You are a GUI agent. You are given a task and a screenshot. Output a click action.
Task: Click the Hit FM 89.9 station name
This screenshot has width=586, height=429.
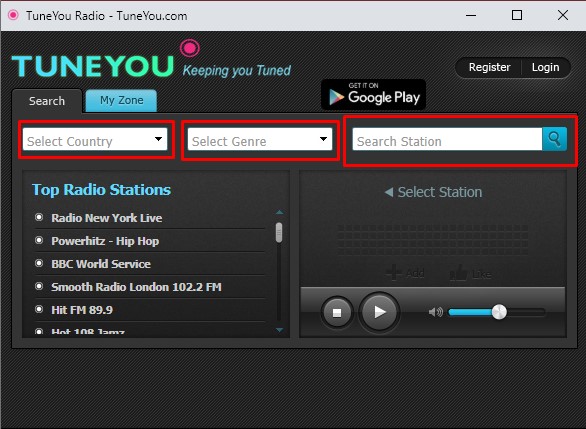(x=82, y=310)
